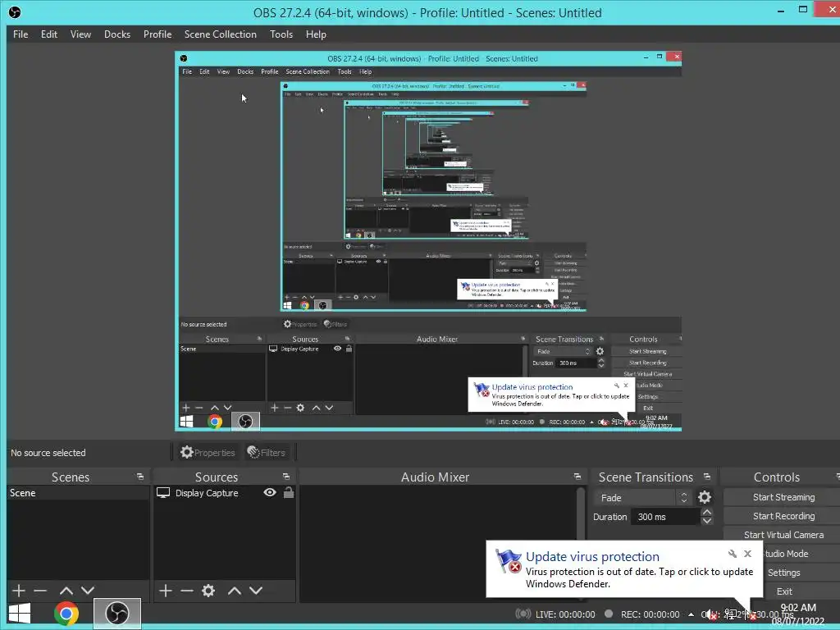This screenshot has height=630, width=840.
Task: Show hidden tray icons arrow
Action: coord(691,614)
